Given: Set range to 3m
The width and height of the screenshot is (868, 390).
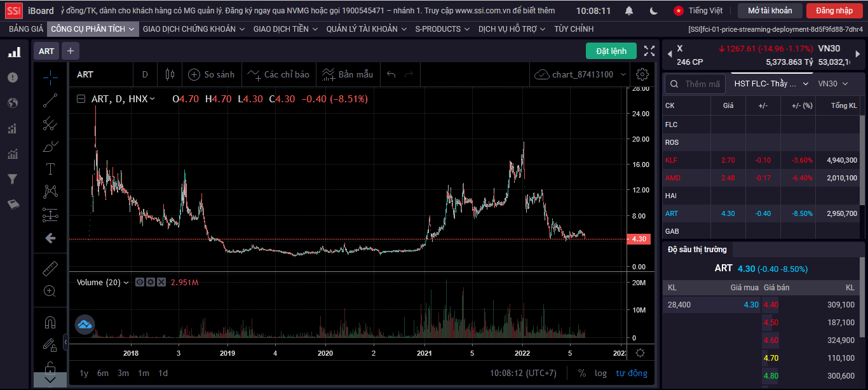Looking at the screenshot, I should 123,373.
